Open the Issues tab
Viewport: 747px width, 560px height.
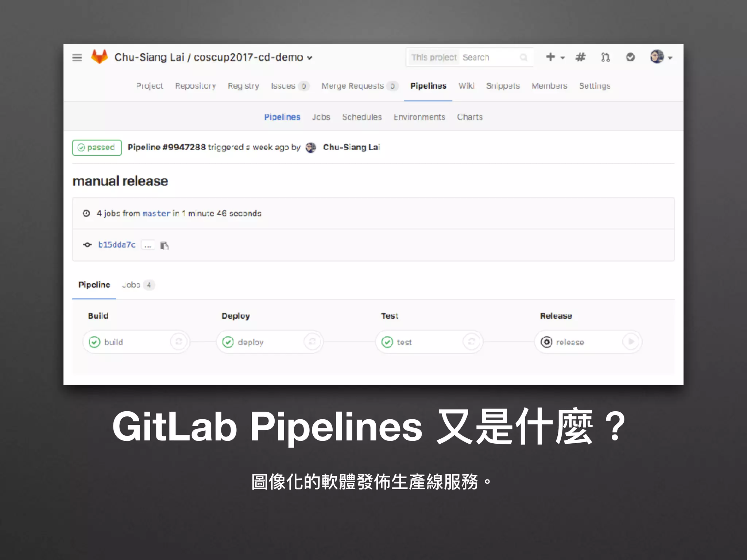click(290, 86)
